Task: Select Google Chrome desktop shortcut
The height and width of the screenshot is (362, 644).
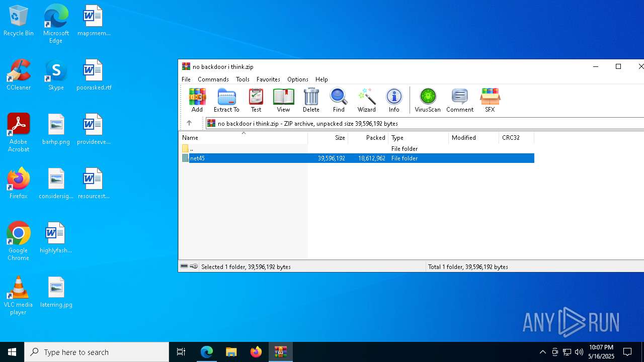Action: (19, 241)
